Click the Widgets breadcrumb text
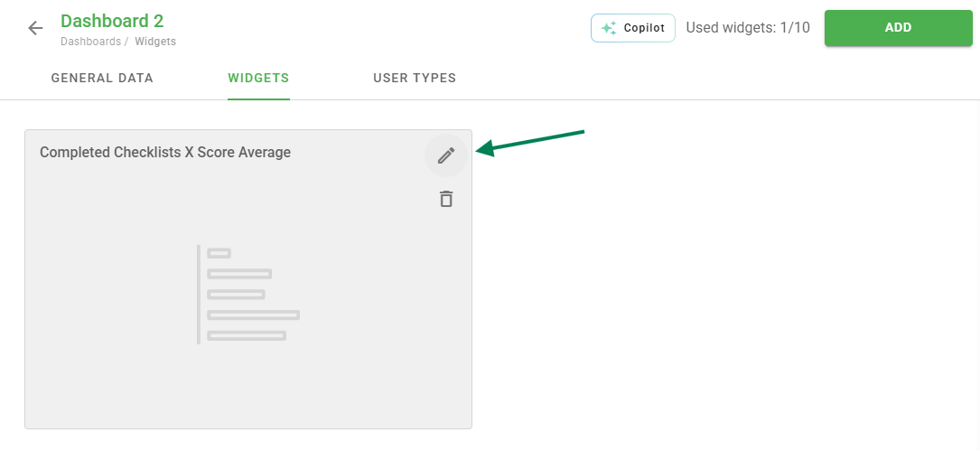980x451 pixels. (x=155, y=42)
